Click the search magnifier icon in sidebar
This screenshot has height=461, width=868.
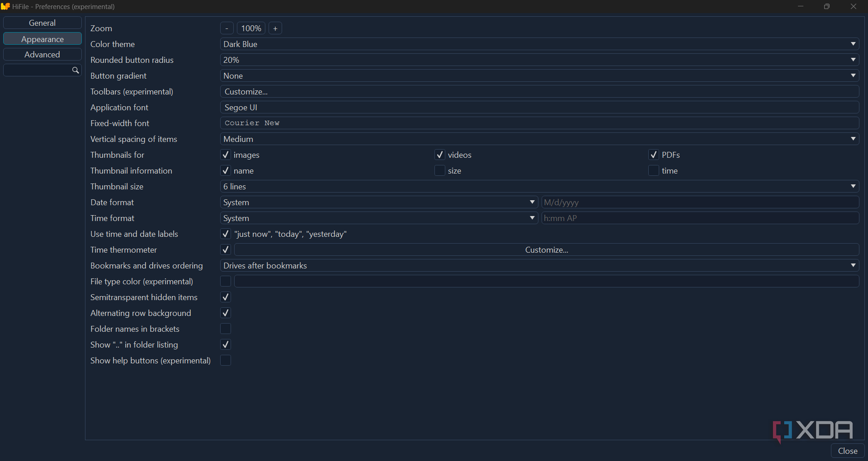click(75, 70)
